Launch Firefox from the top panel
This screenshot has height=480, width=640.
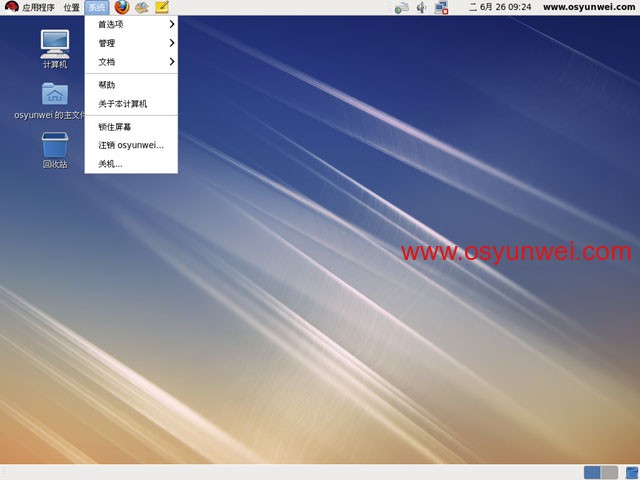(x=121, y=7)
